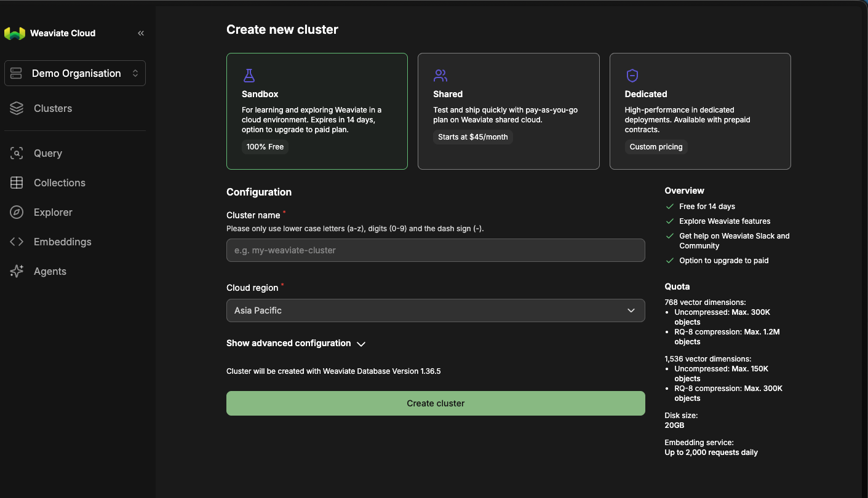This screenshot has height=498, width=868.
Task: Select the Sandbox plan card
Action: pos(317,111)
